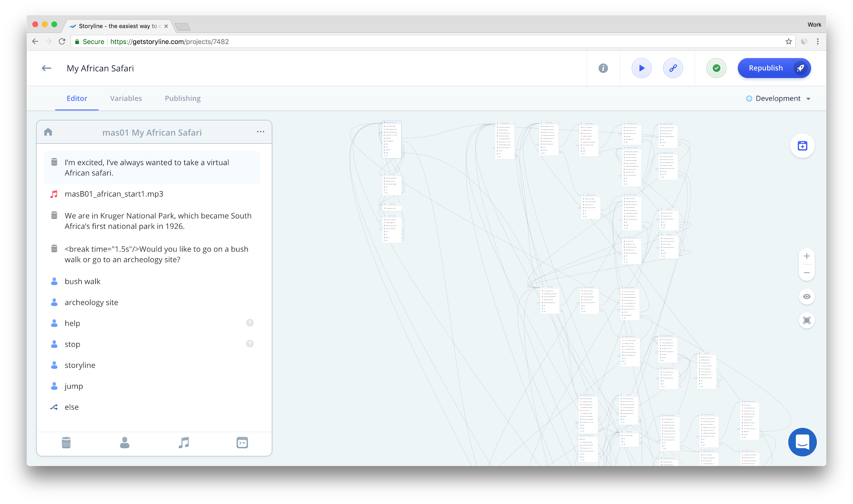Click the question mark beside help
The image size is (853, 504).
[250, 323]
